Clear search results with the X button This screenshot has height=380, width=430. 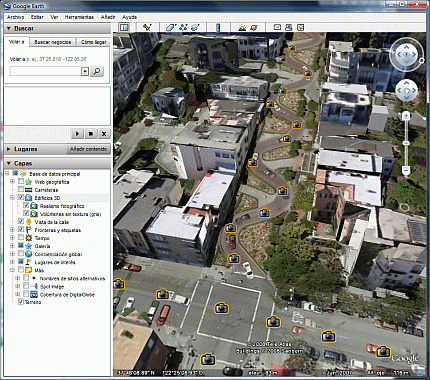coord(104,134)
